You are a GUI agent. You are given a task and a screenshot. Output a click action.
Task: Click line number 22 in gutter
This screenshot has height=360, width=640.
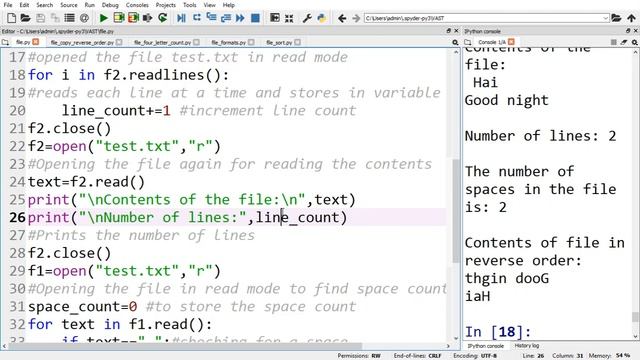pos(18,146)
